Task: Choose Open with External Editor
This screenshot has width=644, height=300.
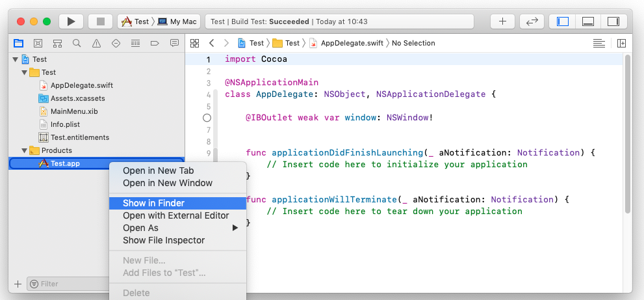Action: click(x=177, y=215)
